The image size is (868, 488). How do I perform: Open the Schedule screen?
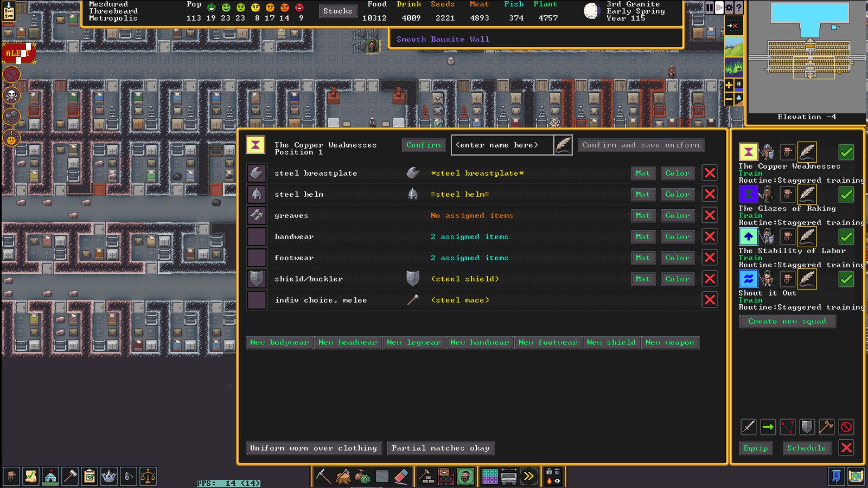click(x=806, y=448)
